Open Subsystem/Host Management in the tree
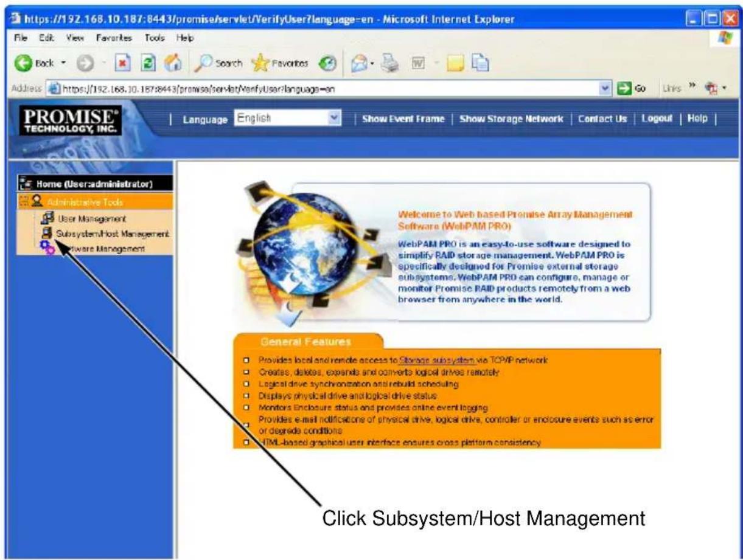Viewport: 743px width, 560px height. (x=113, y=233)
